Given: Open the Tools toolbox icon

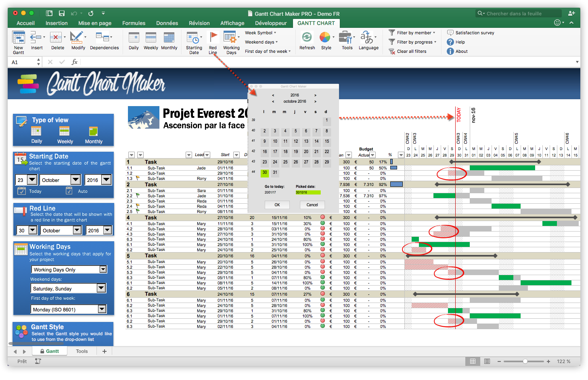Looking at the screenshot, I should 345,38.
